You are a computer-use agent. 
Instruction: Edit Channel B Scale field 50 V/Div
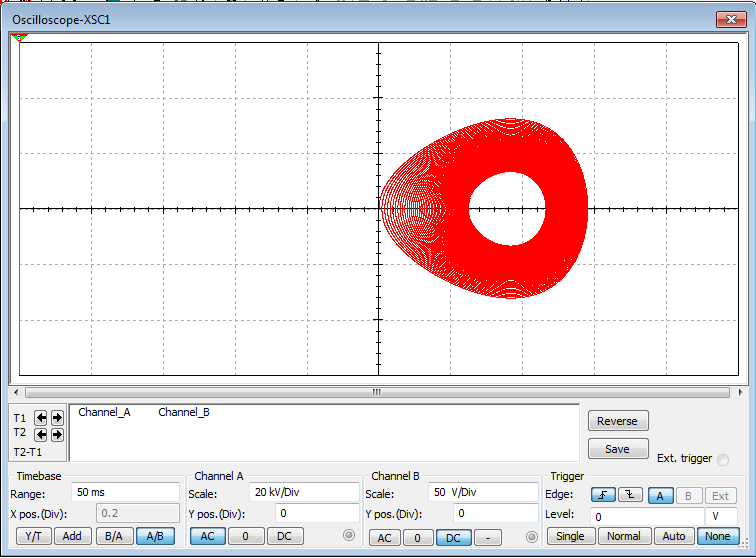click(x=483, y=492)
